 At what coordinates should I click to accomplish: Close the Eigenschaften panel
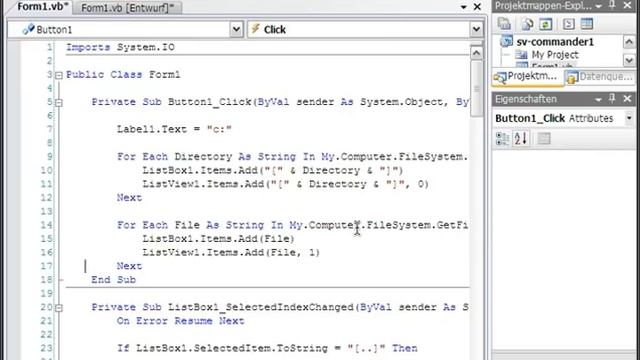[627, 98]
